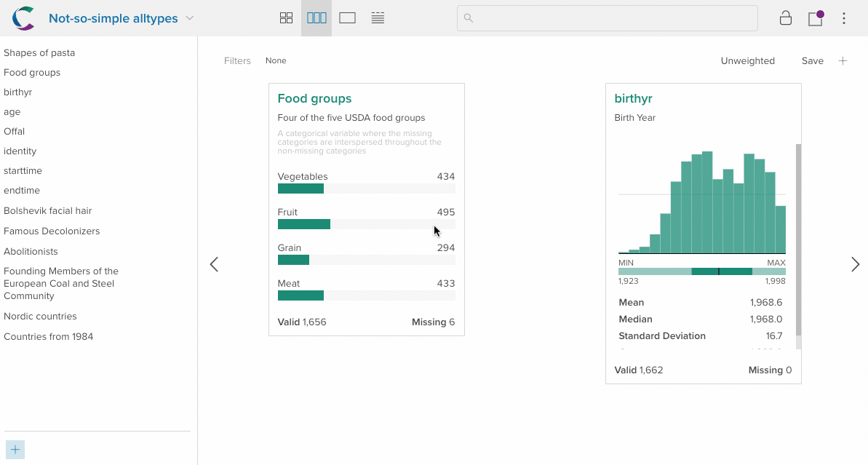The image size is (868, 465).
Task: Open the three-dot more options menu
Action: 844,18
